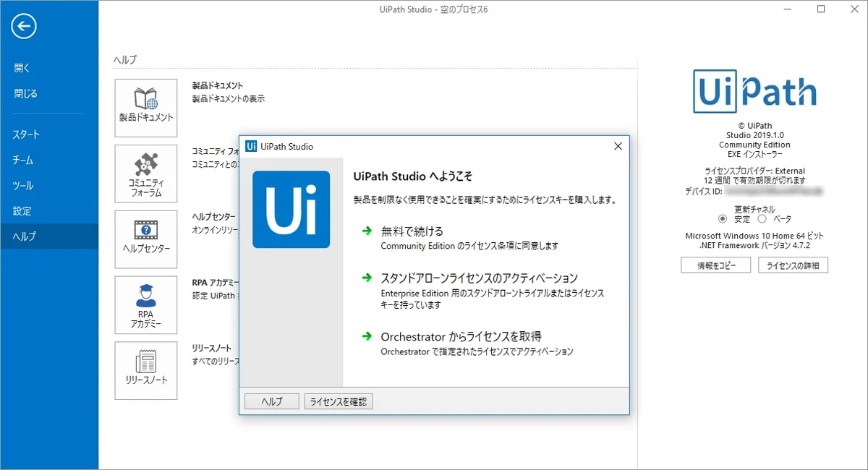Click green arrow beside Orchestrator option
Image resolution: width=868 pixels, height=470 pixels.
tap(366, 337)
